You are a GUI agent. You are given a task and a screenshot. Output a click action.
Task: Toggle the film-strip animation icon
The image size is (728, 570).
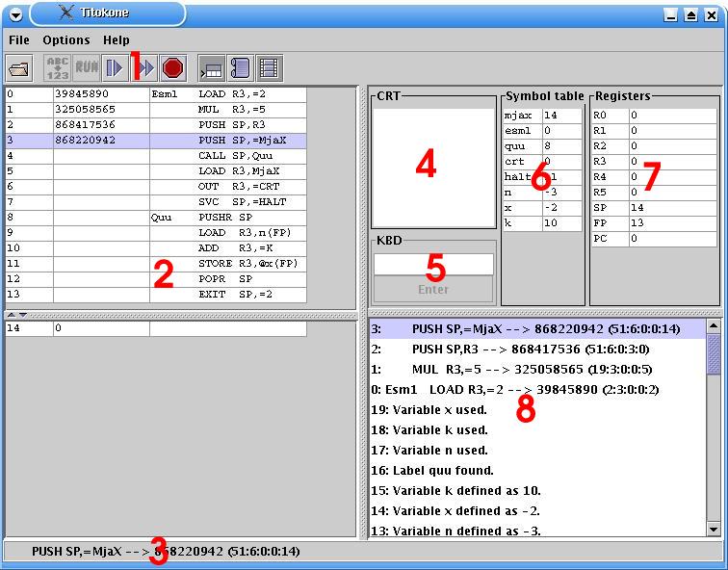pyautogui.click(x=270, y=67)
